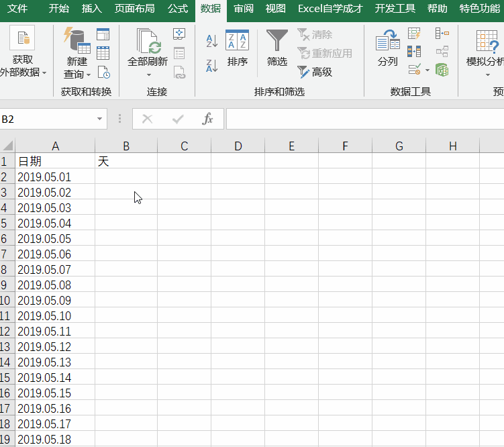Open the 文件 (File) tab
This screenshot has width=504, height=447.
[x=17, y=9]
